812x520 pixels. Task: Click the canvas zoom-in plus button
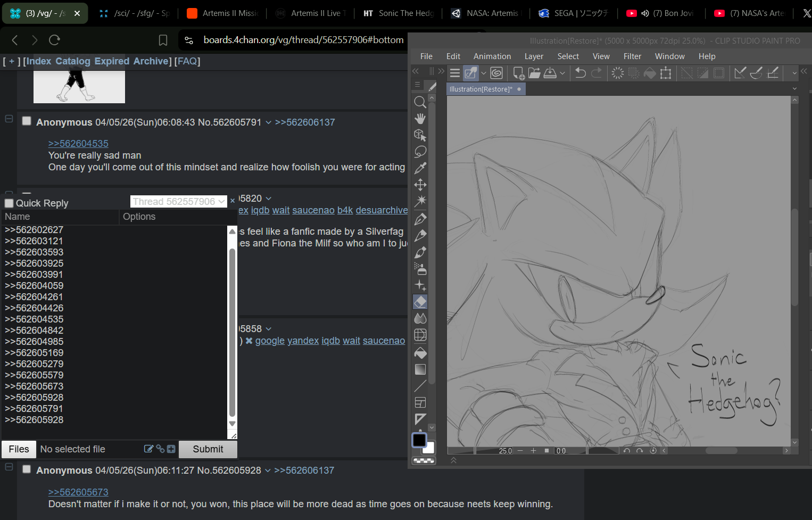click(533, 451)
